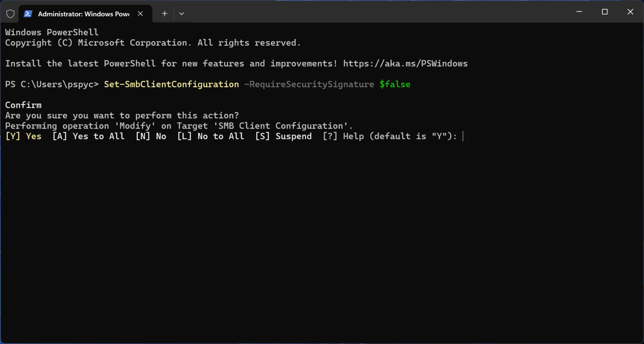The image size is (644, 344).
Task: Click the PowerShell icon on the active tab
Action: (28, 13)
